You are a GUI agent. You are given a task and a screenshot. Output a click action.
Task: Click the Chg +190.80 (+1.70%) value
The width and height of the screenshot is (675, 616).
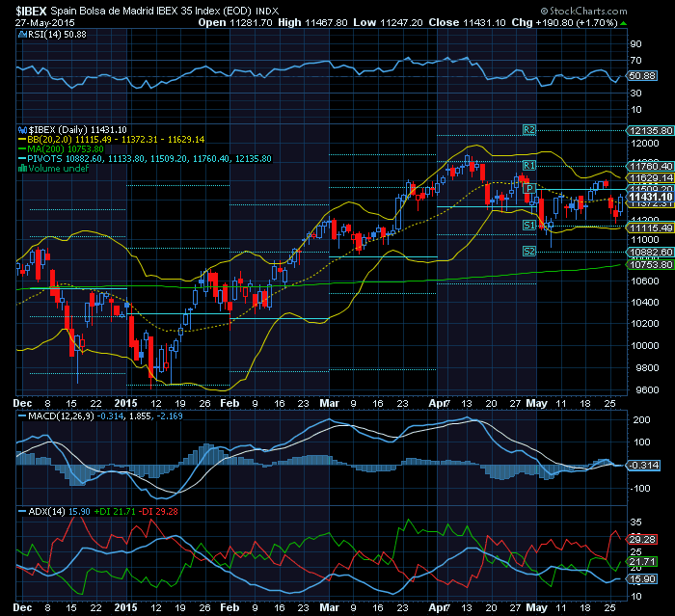click(564, 22)
